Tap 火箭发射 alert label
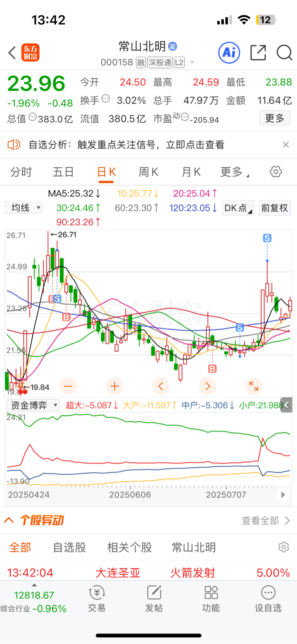The height and width of the screenshot is (644, 297). pos(193,573)
